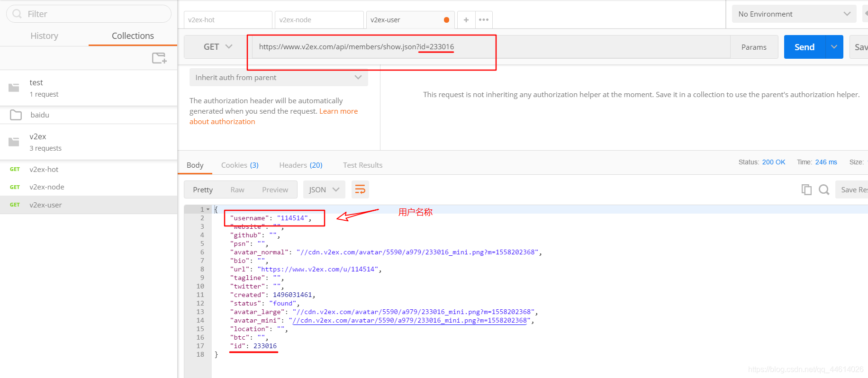Open the v2ex-user GET request in sidebar
This screenshot has height=378, width=868.
pyautogui.click(x=89, y=205)
